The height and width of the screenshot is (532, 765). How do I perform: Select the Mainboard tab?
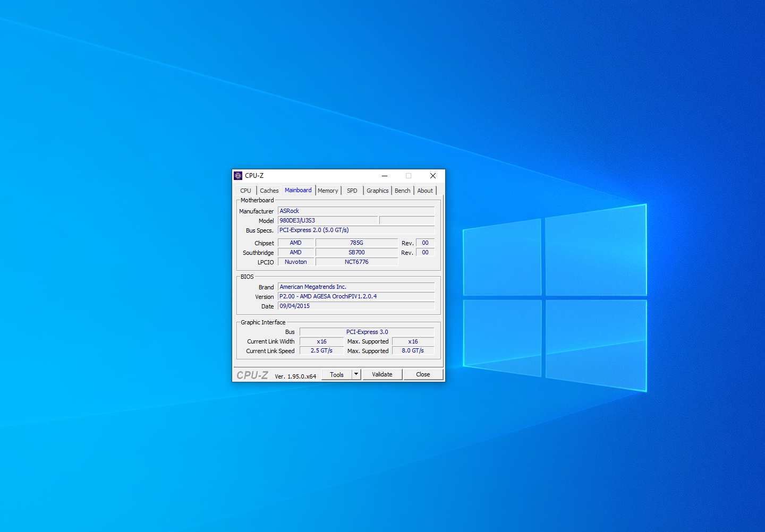click(298, 190)
